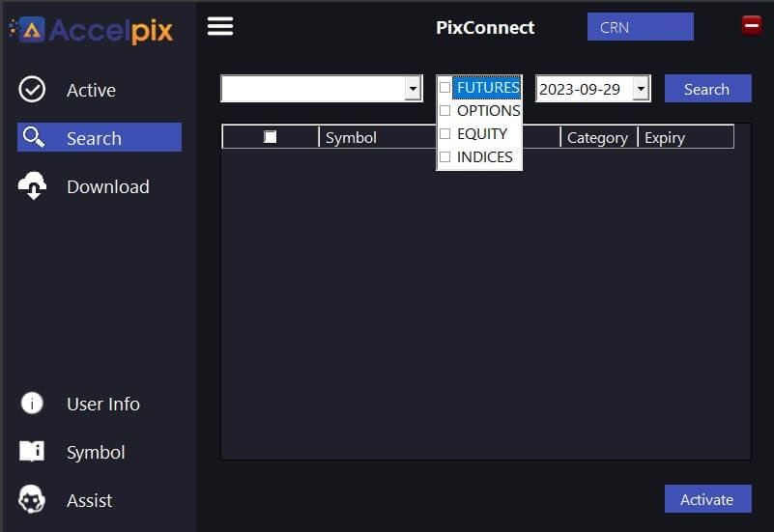Screen dimensions: 774x532
Task: Click the magnifying glass Search icon
Action: (34, 137)
